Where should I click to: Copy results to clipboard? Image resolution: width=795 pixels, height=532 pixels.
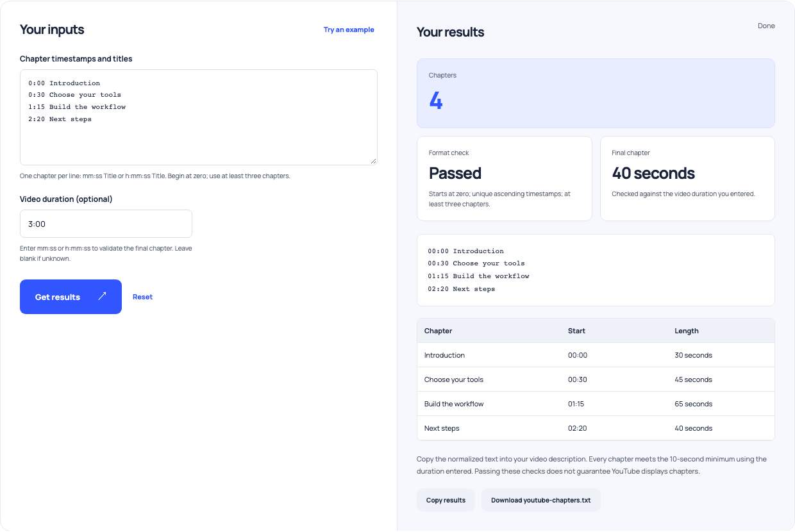click(446, 500)
